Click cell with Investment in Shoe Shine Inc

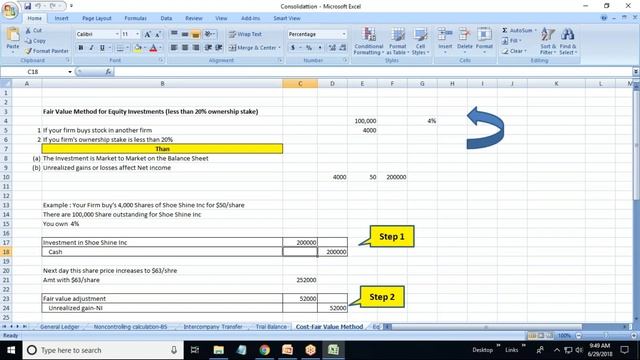click(162, 242)
